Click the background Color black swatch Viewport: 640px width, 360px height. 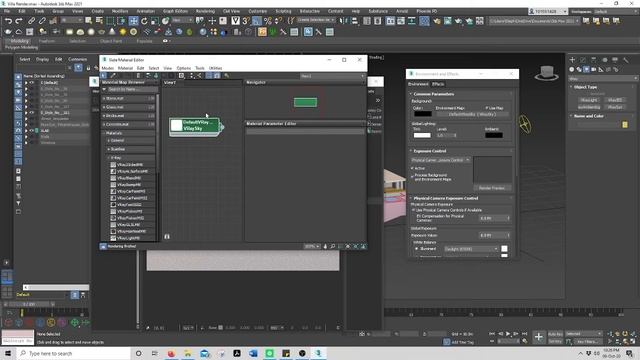423,114
